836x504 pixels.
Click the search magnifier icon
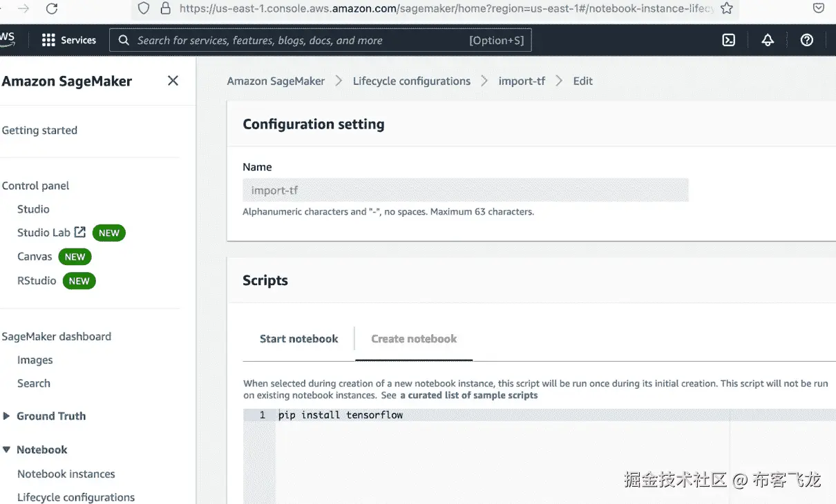tap(124, 40)
